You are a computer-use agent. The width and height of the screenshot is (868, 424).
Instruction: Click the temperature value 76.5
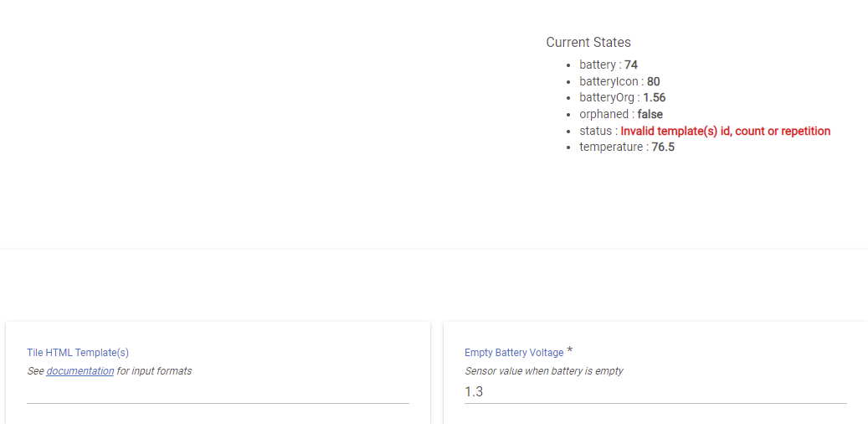(663, 147)
